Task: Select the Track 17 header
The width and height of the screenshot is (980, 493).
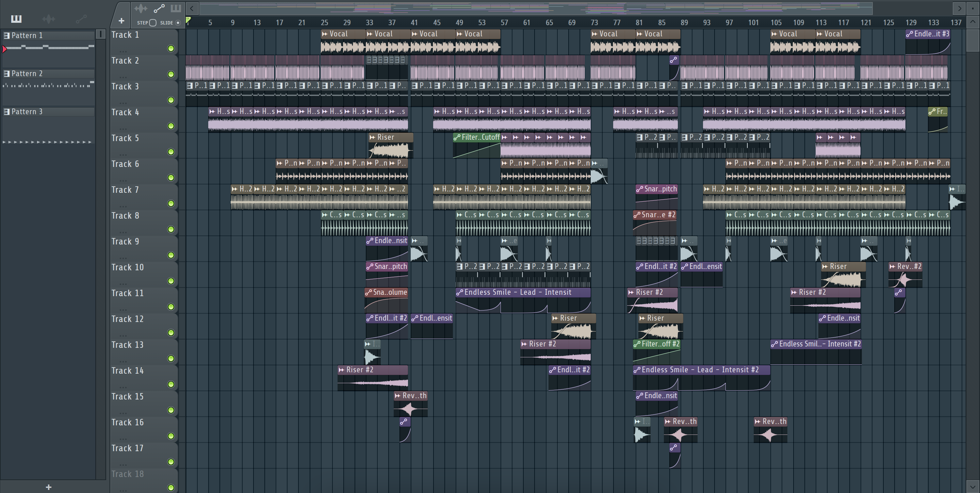Action: coord(144,455)
